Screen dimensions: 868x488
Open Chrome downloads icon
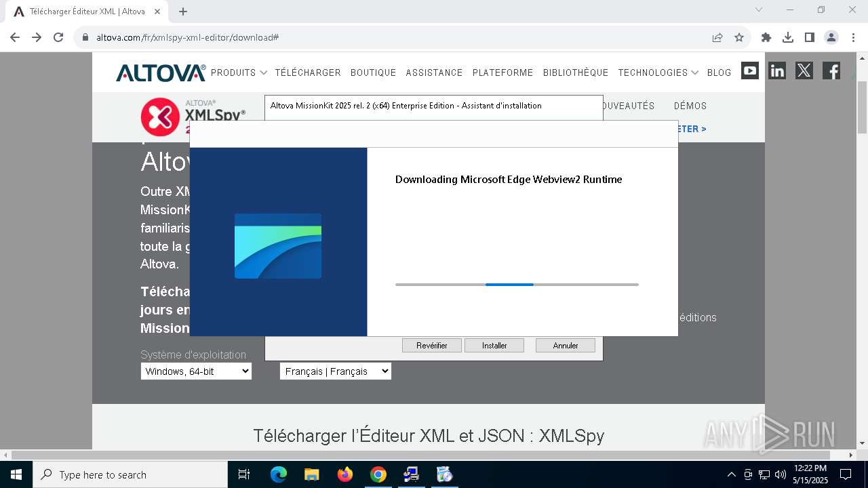click(788, 37)
